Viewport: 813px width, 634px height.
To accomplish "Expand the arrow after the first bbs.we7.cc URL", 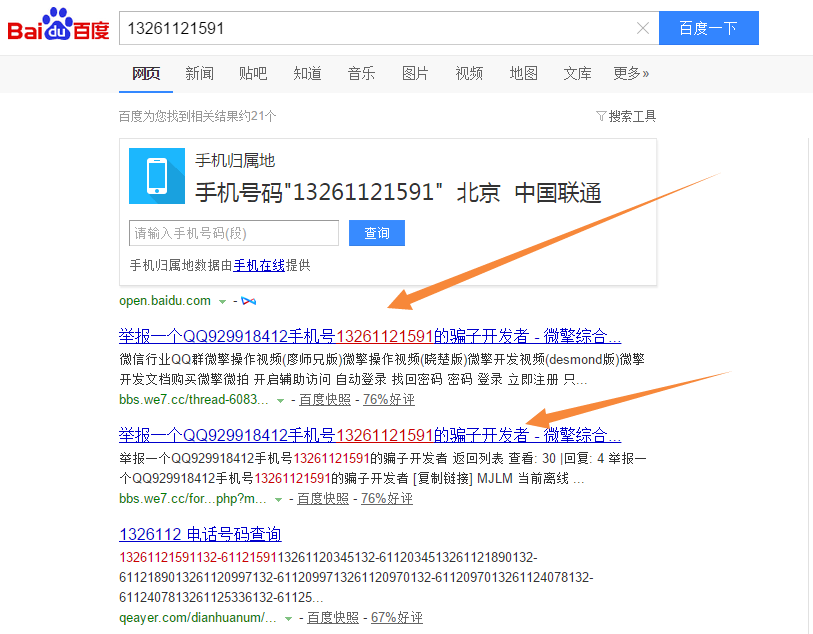I will click(278, 399).
